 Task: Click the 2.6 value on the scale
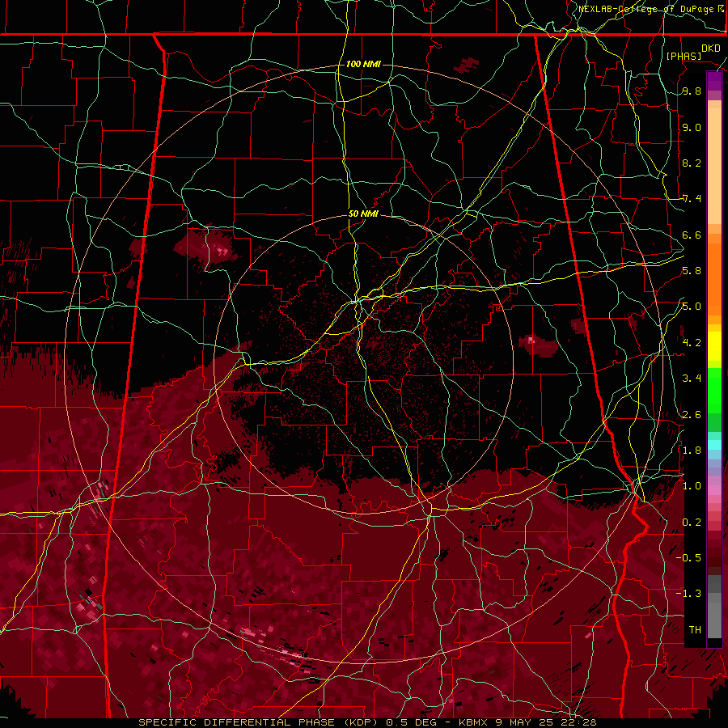(x=692, y=414)
